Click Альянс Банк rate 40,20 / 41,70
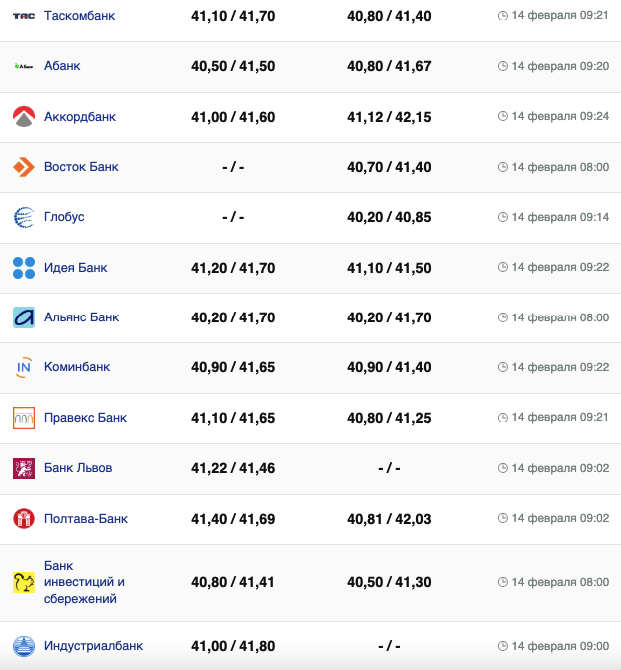The height and width of the screenshot is (670, 621). (233, 318)
